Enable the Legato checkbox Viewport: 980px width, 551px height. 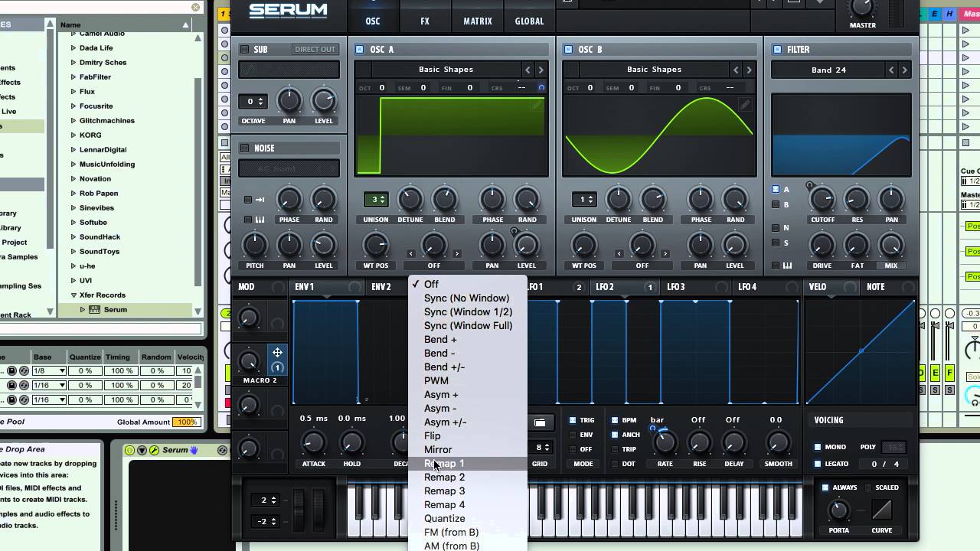click(818, 464)
